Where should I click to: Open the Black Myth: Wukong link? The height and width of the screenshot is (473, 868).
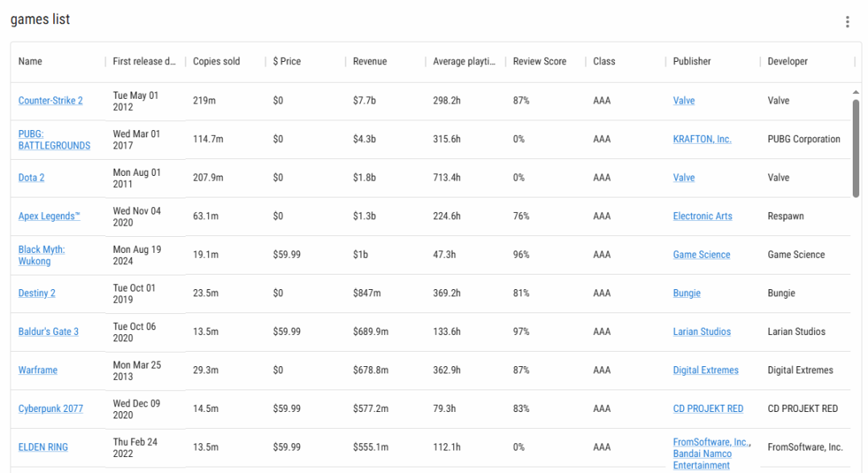42,255
